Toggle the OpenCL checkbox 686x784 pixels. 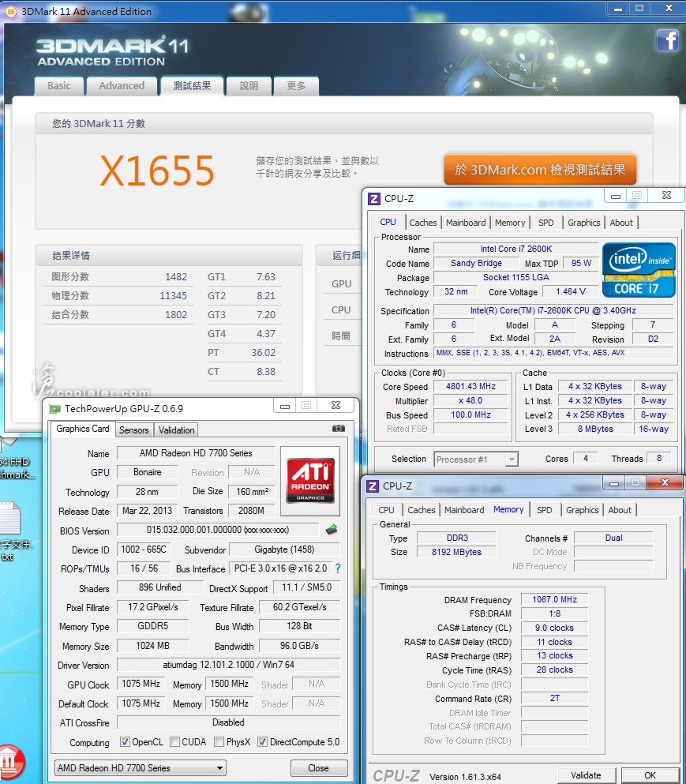125,742
